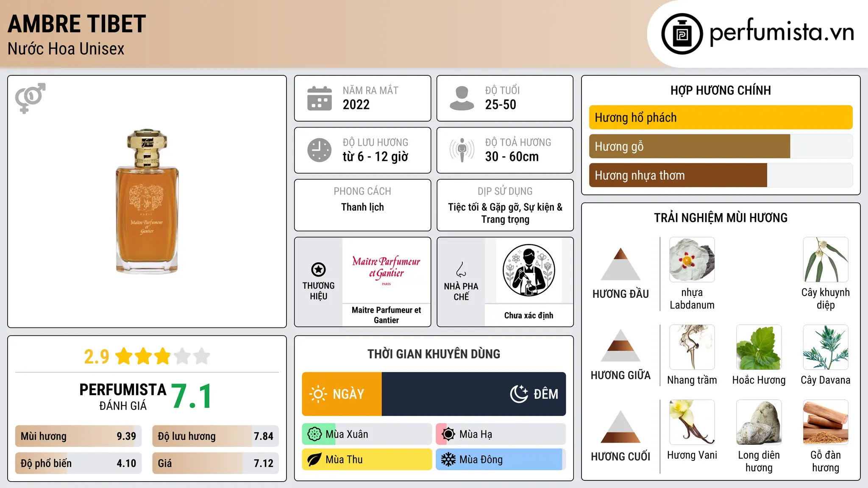The width and height of the screenshot is (868, 488).
Task: Click the Nước Hoa Unisex subtitle
Action: coord(66,49)
